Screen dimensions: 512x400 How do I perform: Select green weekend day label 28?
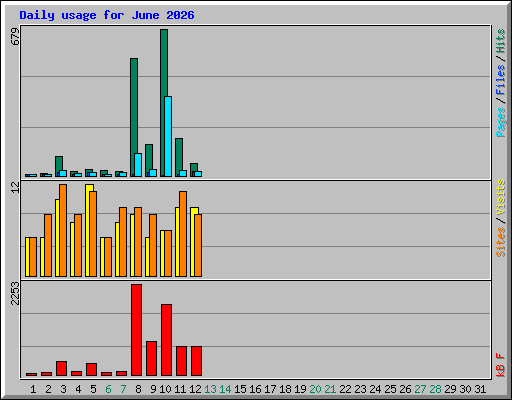pyautogui.click(x=435, y=389)
